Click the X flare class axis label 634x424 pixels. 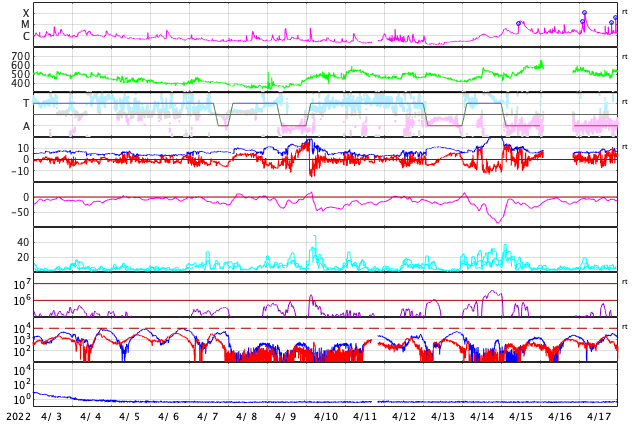(x=26, y=13)
